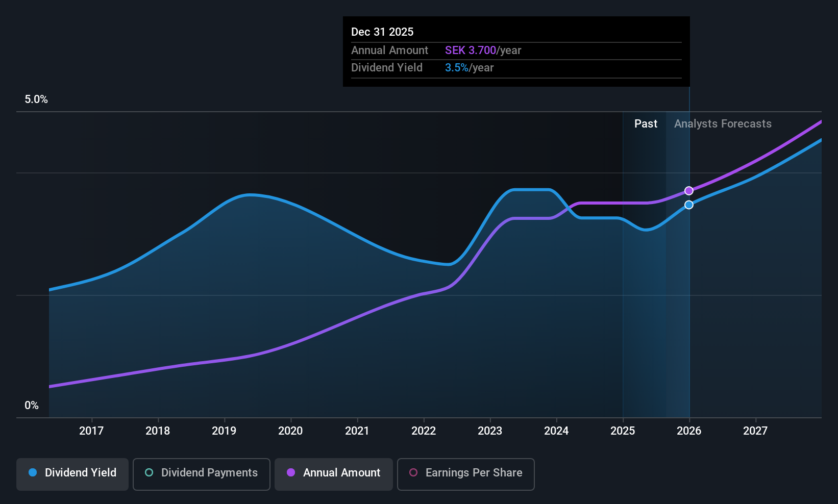Image resolution: width=838 pixels, height=504 pixels.
Task: Click the 2023 x-axis label
Action: point(490,431)
